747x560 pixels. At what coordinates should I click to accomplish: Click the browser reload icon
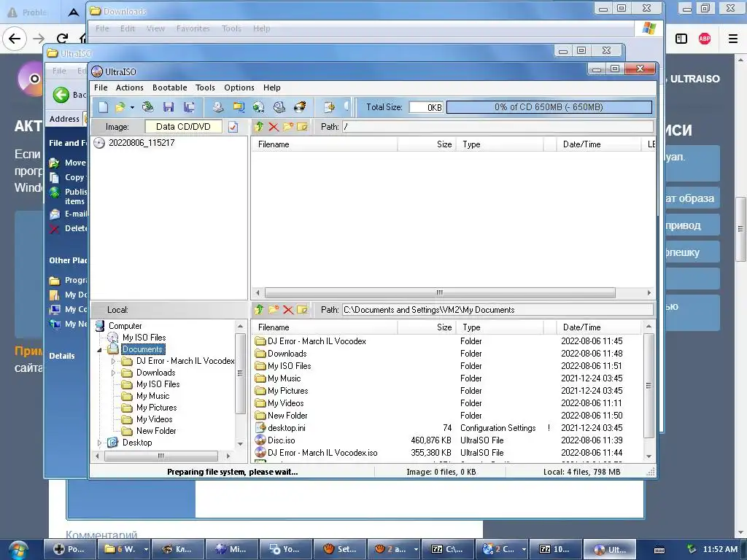coord(63,39)
